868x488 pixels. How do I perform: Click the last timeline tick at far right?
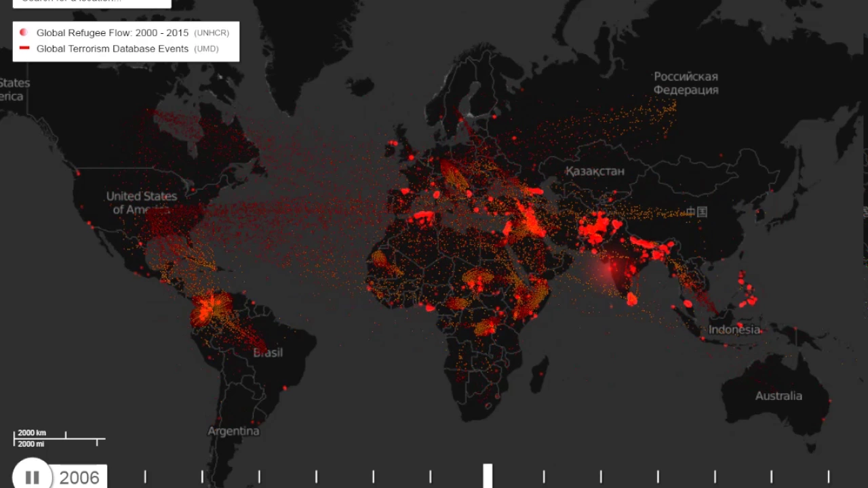click(829, 476)
